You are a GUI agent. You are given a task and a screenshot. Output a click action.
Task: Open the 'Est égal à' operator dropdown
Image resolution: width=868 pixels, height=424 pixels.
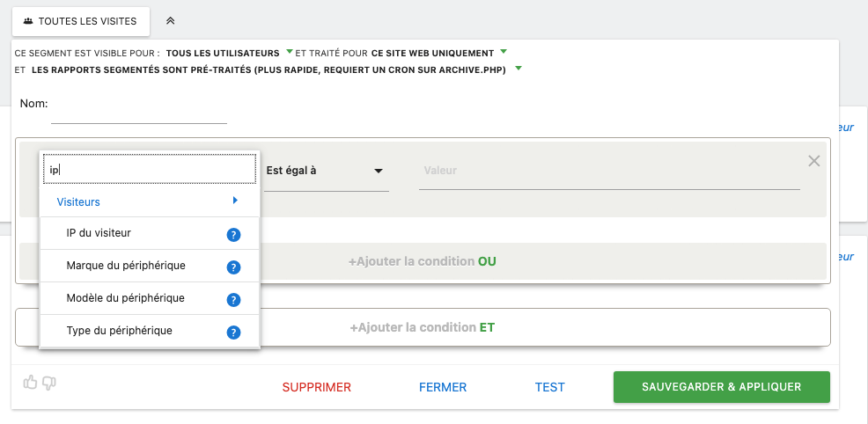coord(326,171)
